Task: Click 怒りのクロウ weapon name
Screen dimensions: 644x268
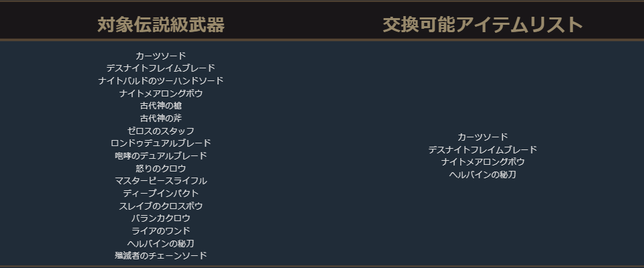Action: click(161, 168)
